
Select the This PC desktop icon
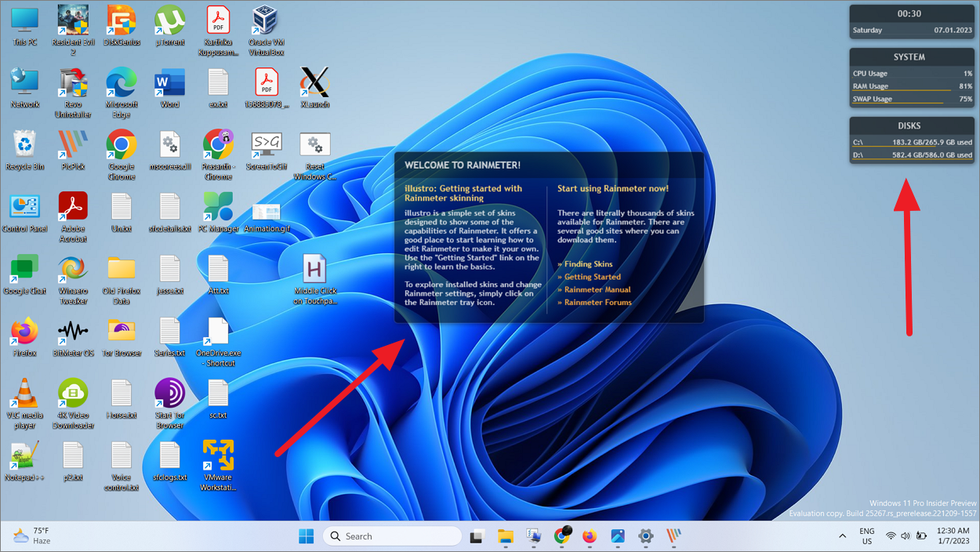coord(24,26)
